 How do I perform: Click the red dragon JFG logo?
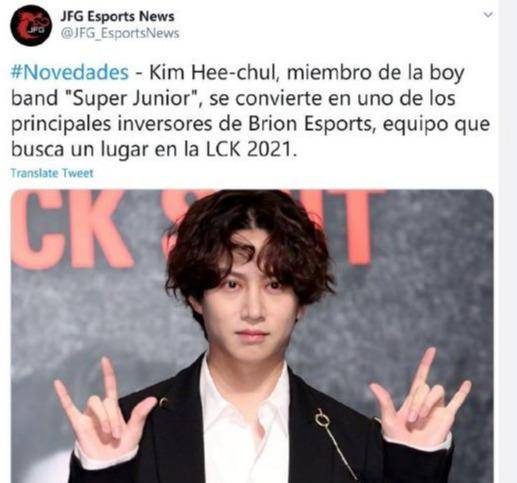click(x=31, y=25)
